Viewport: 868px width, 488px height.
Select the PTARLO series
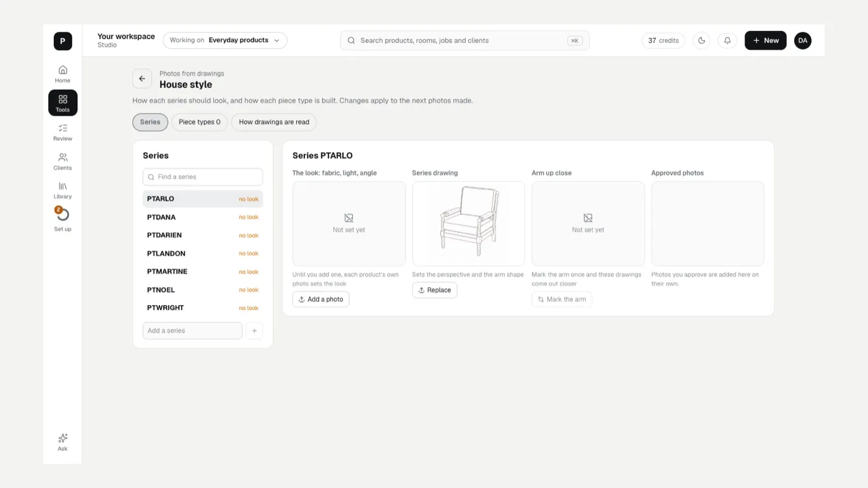(x=203, y=199)
